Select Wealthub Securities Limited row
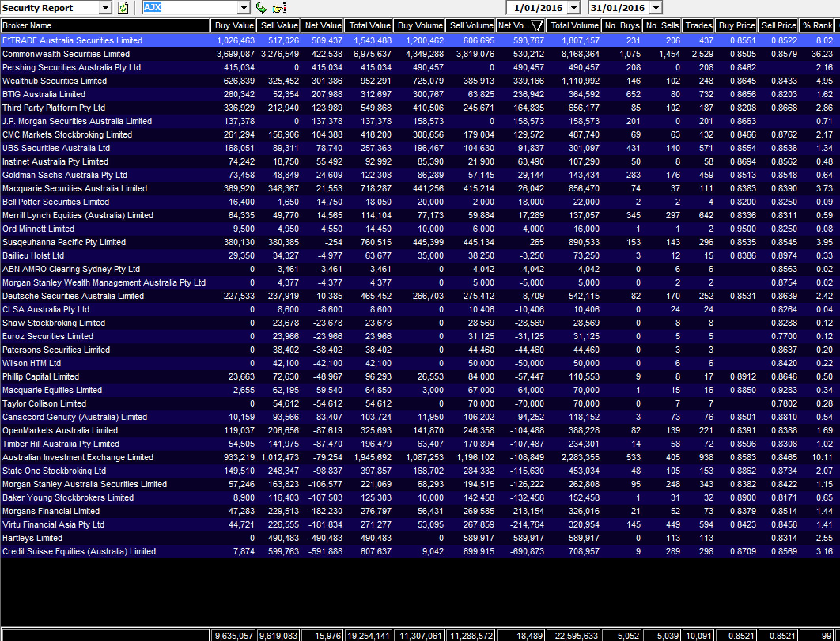840x641 pixels. point(420,81)
